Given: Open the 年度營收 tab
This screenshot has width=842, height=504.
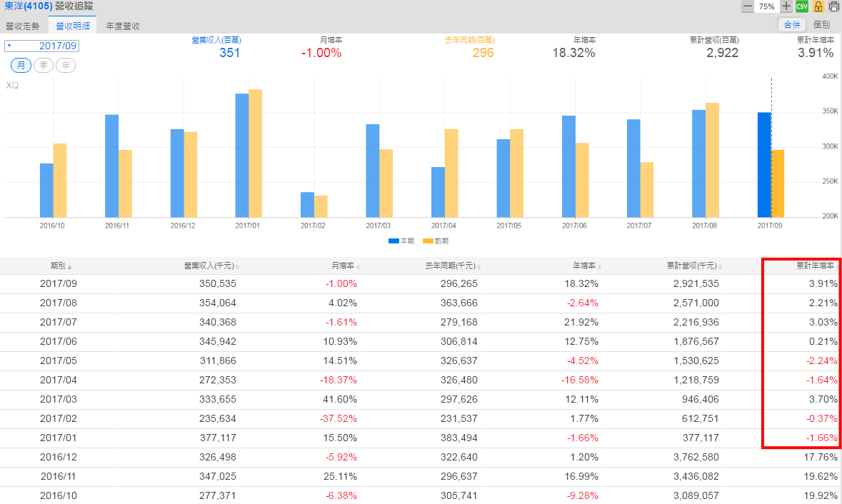Looking at the screenshot, I should click(123, 26).
